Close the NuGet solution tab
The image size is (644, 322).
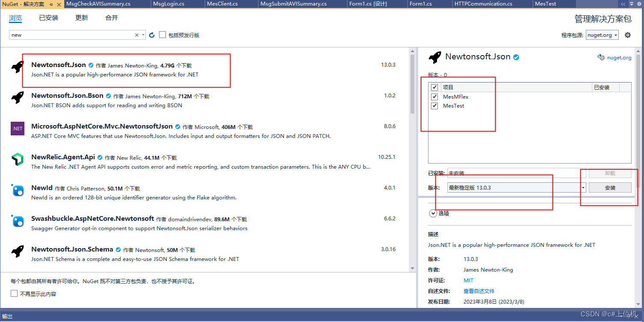pos(59,4)
